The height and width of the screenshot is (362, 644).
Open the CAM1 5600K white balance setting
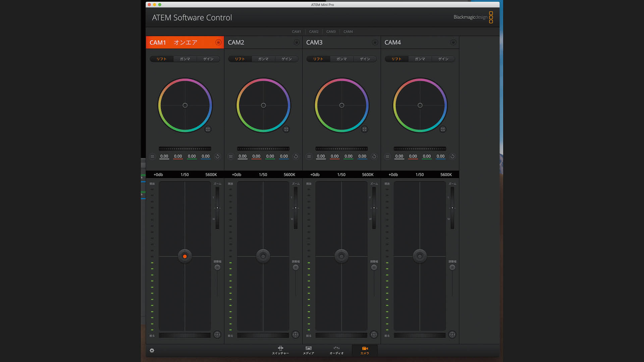pos(211,175)
